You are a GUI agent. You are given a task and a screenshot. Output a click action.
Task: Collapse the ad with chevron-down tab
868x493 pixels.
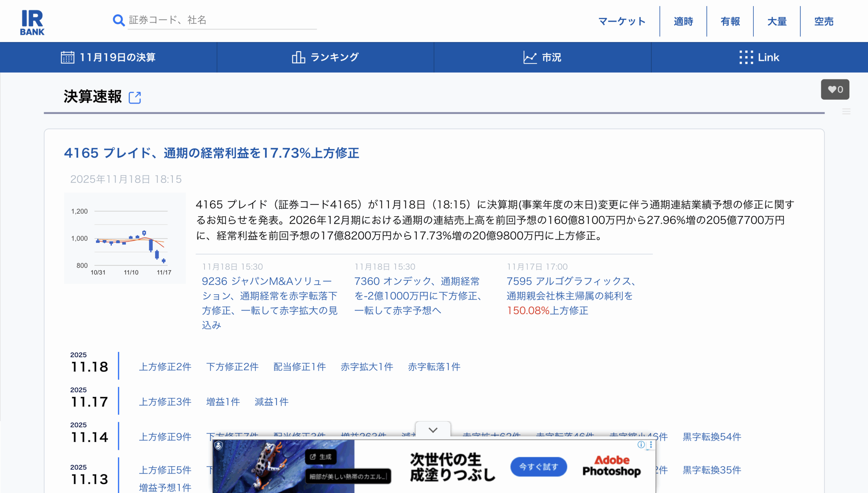pyautogui.click(x=433, y=430)
